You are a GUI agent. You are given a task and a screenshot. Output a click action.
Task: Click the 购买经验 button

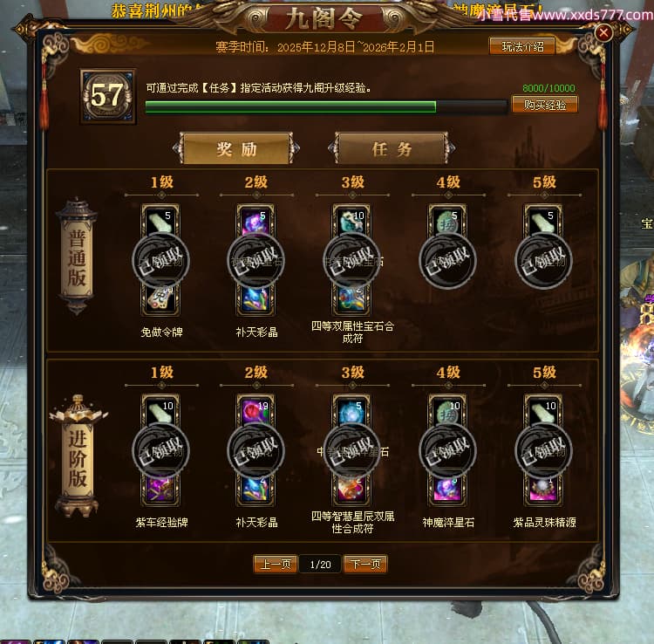pyautogui.click(x=545, y=105)
